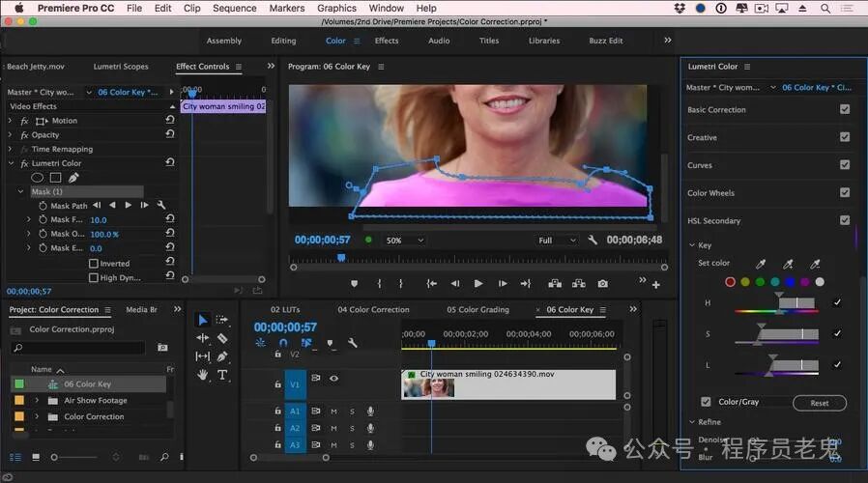Open mask tracking method wrench in Mask Path row
Screen dimensions: 868x483
pos(161,205)
